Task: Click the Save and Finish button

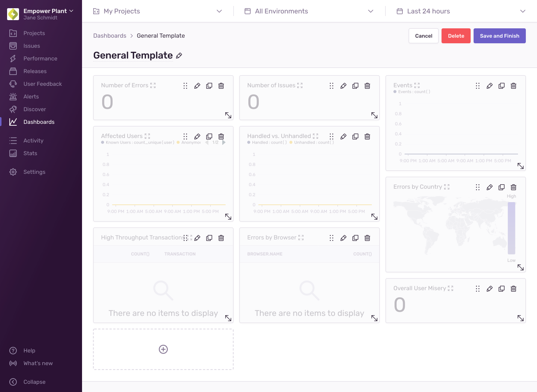Action: (499, 36)
